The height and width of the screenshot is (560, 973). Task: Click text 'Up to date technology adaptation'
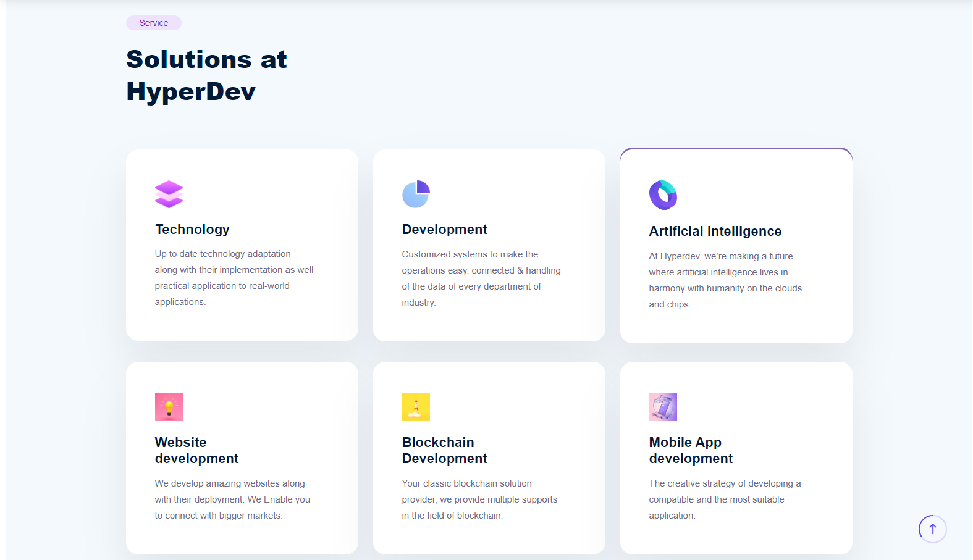pyautogui.click(x=222, y=254)
